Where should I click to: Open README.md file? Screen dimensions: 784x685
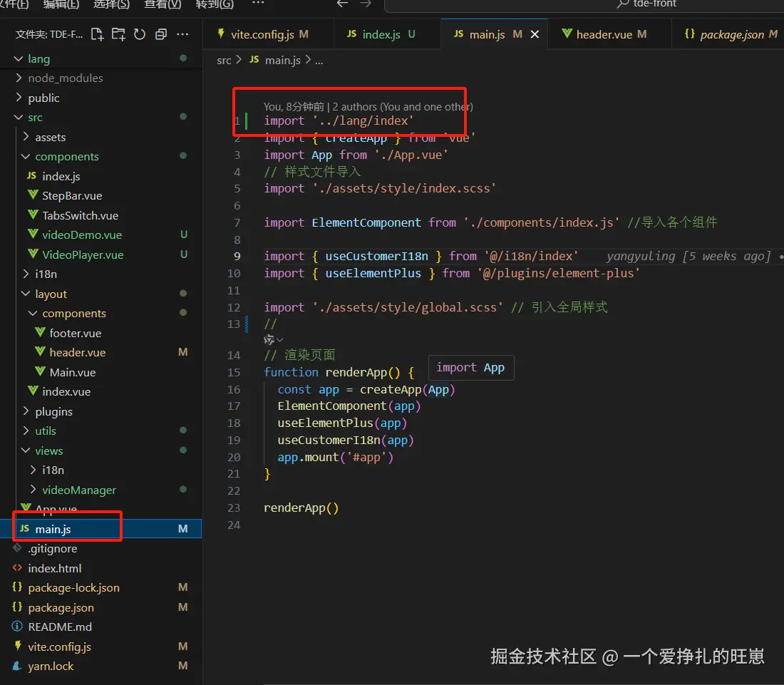tap(101, 627)
